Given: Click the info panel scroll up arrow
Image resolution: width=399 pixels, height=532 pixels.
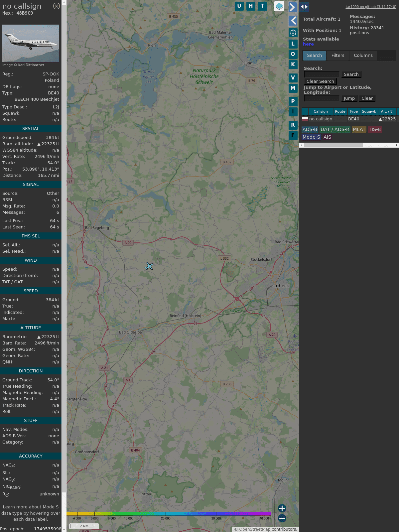Looking at the screenshot, I should tap(64, 2).
